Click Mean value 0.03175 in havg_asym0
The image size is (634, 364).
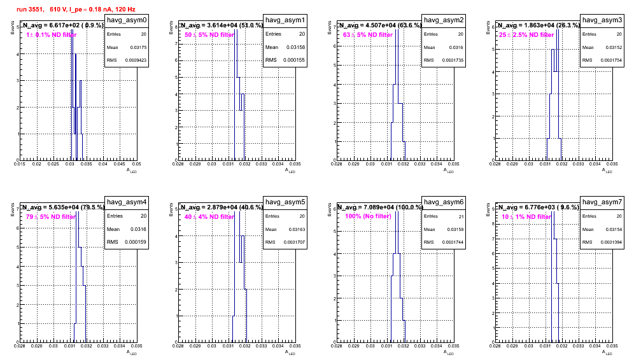pos(138,47)
